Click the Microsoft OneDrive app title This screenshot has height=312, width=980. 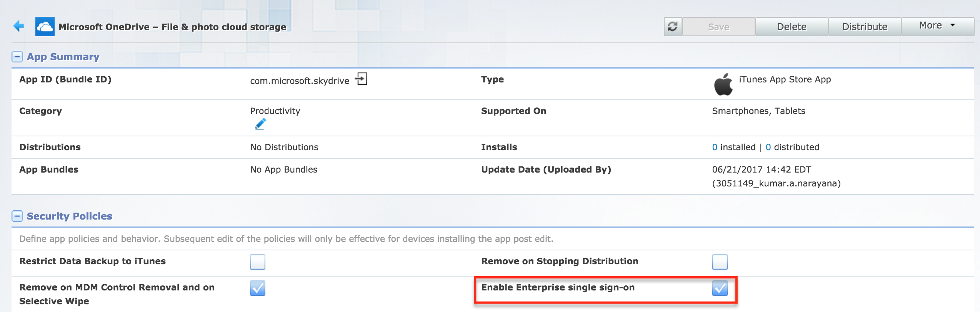pyautogui.click(x=172, y=27)
